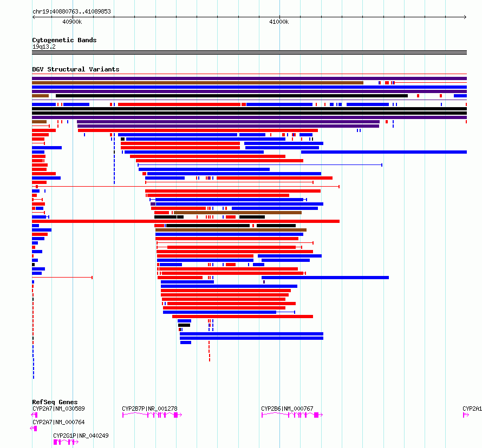Click the CYP2B7P|NR_001278 gene label
The width and height of the screenshot is (482, 448).
pos(149,409)
